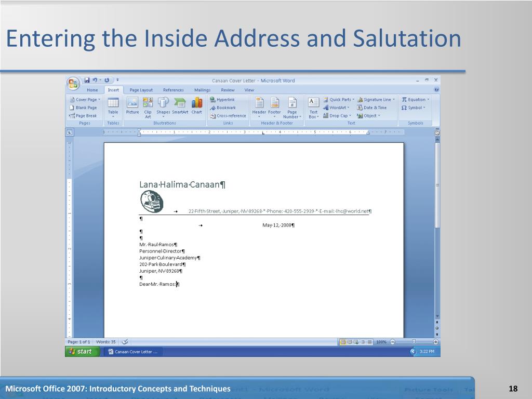Open the Shapes gallery

click(x=163, y=107)
